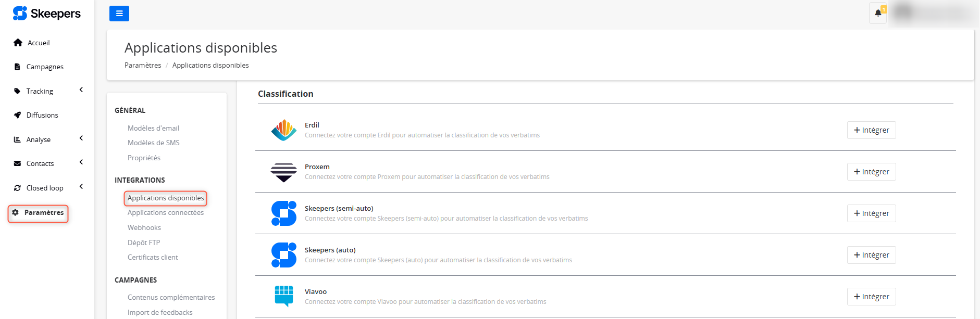Viewport: 980px width, 319px height.
Task: Click the Classification section heading
Action: [286, 94]
